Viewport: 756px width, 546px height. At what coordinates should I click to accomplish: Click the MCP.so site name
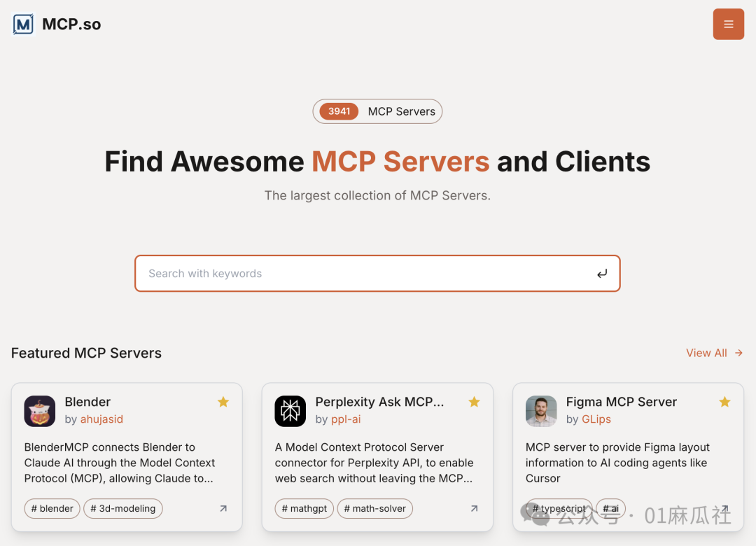coord(71,24)
